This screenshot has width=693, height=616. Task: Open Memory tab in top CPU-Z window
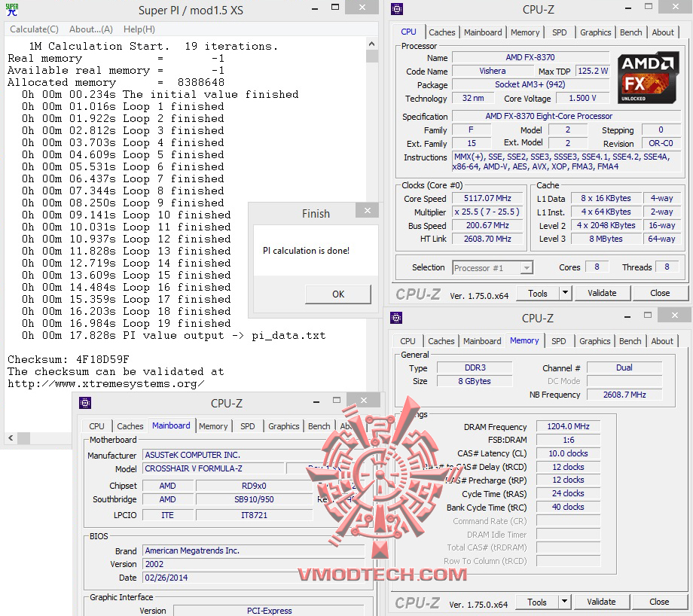pyautogui.click(x=525, y=32)
